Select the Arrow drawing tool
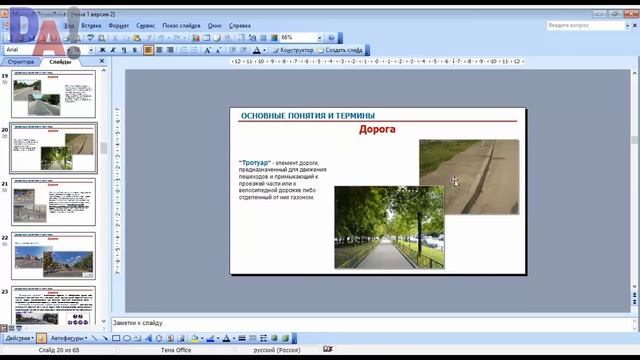 click(x=105, y=338)
